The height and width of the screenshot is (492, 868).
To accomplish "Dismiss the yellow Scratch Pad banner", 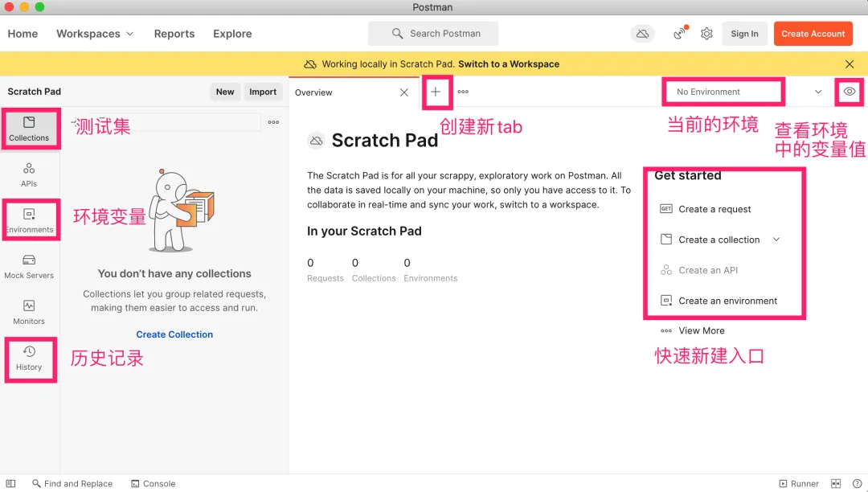I will (850, 64).
